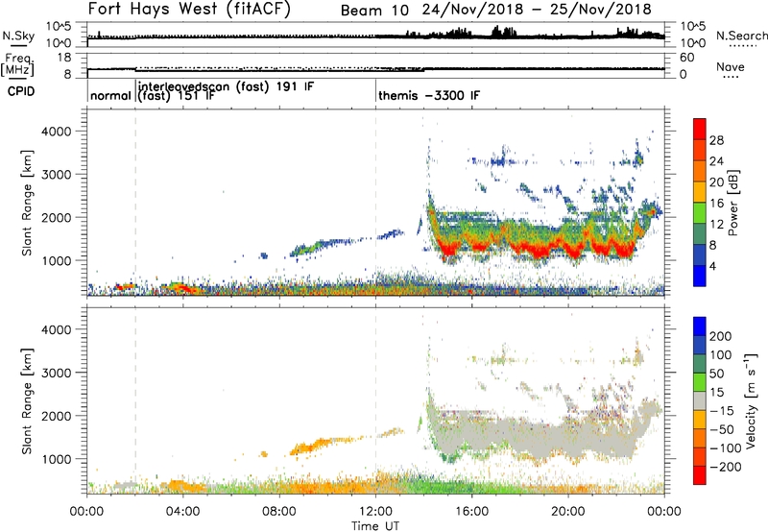Click the noise trace in the N.Sky panel
Viewport: 768px width, 532px height.
point(375,36)
